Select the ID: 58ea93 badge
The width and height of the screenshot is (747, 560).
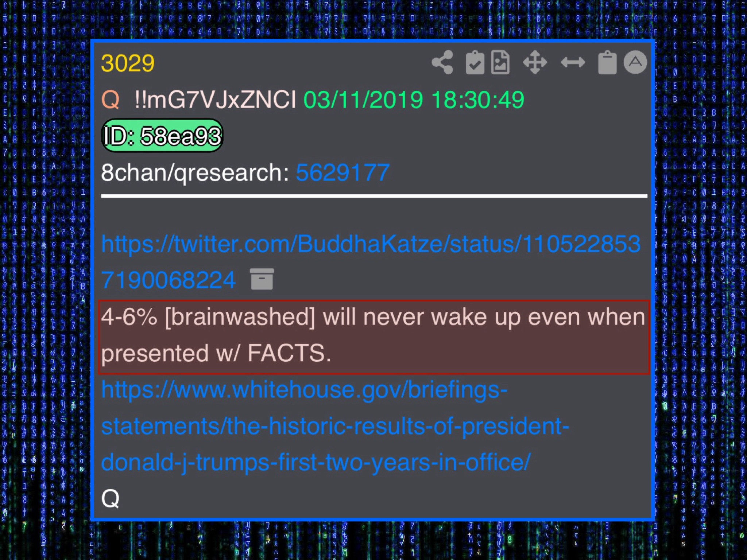(162, 136)
